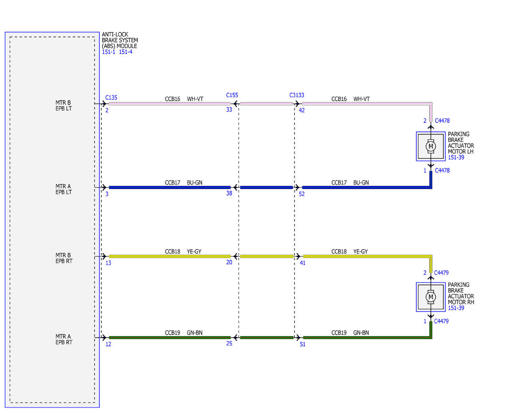Follow the 151-39 link under Motor RH

457,308
